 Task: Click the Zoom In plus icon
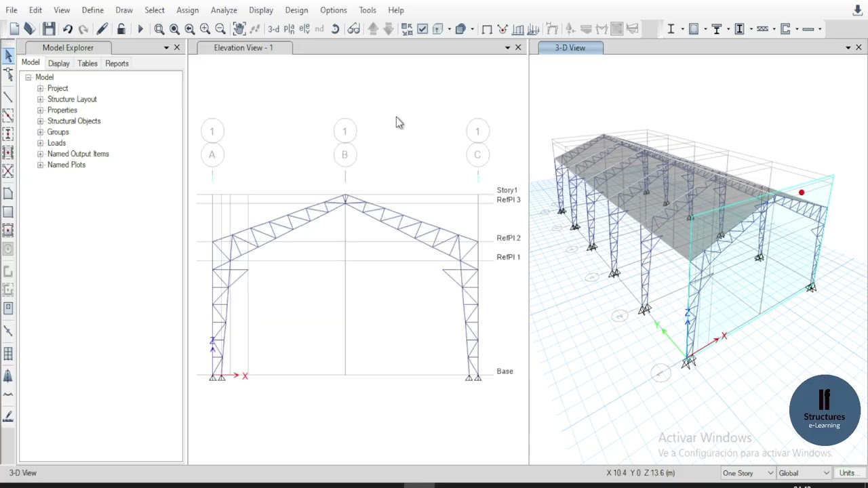point(205,28)
